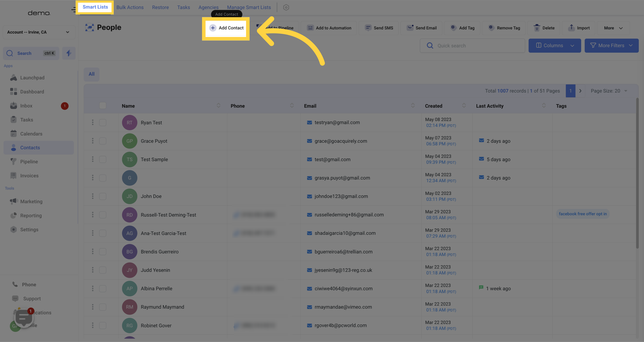Screen dimensions: 644x342
Task: Check the box for Ana-Test Garcia-Test
Action: (x=103, y=233)
